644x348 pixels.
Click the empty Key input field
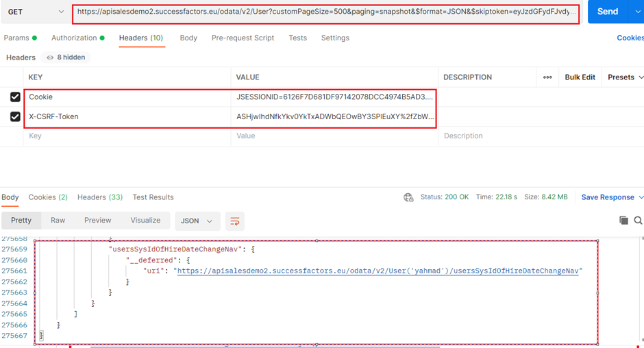pyautogui.click(x=127, y=136)
